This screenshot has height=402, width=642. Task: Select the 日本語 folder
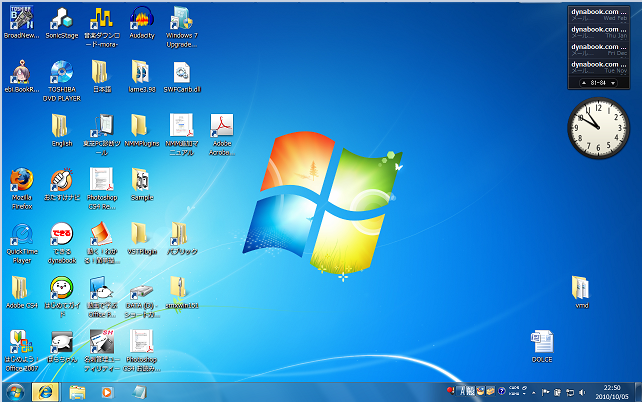click(102, 77)
